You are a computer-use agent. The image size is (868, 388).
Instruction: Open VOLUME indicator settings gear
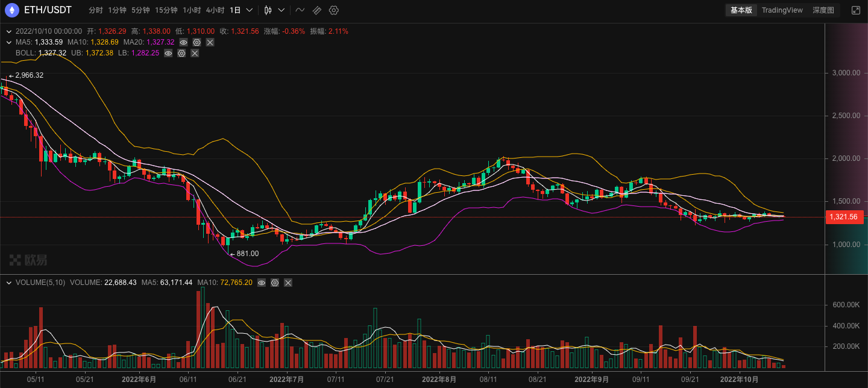tap(275, 283)
